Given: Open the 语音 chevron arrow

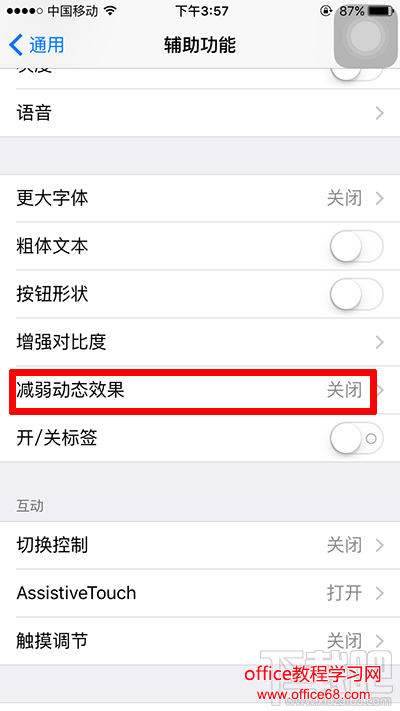Looking at the screenshot, I should 380,113.
